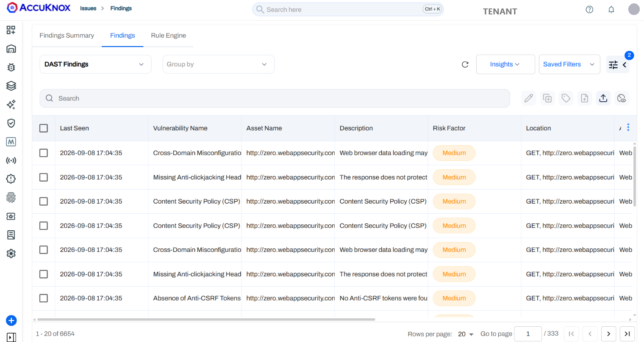Open the reports document icon in the sidebar
The image size is (644, 342).
coord(11,235)
